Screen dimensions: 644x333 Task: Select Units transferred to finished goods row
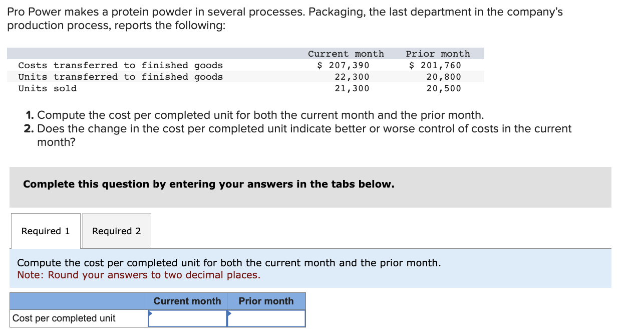pos(120,77)
